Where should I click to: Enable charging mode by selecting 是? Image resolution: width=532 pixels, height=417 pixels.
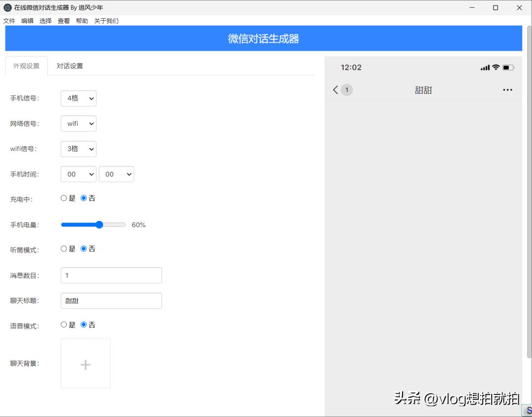(x=64, y=197)
